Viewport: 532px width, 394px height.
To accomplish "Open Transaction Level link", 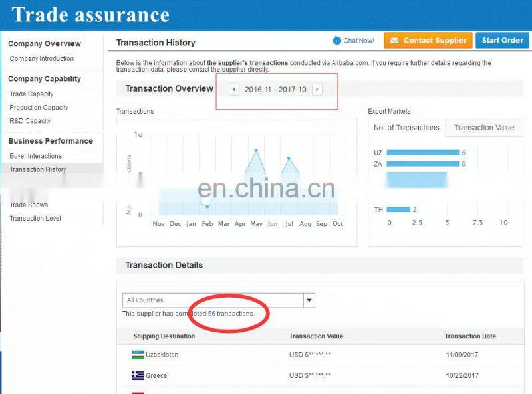I will click(35, 218).
